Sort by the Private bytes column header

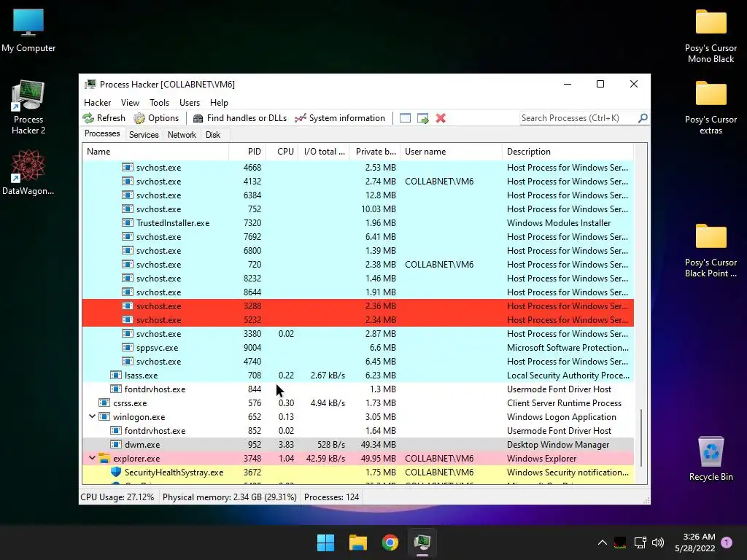(374, 152)
